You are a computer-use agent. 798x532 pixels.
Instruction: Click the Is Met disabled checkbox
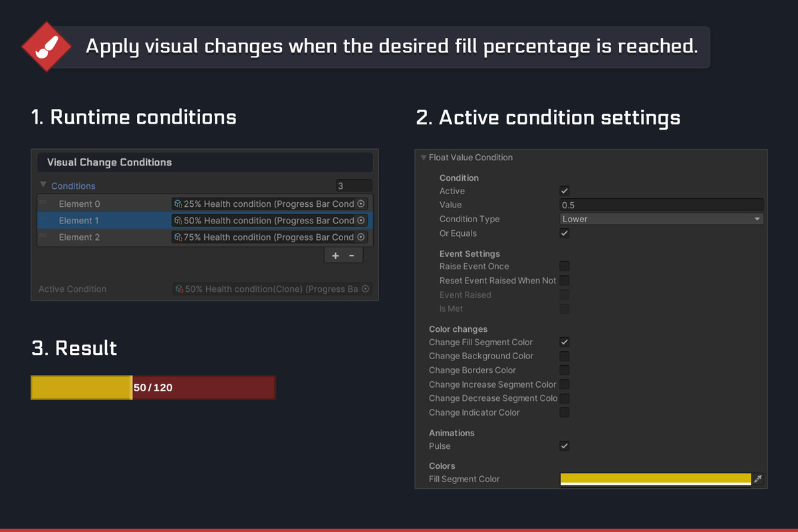pyautogui.click(x=565, y=309)
